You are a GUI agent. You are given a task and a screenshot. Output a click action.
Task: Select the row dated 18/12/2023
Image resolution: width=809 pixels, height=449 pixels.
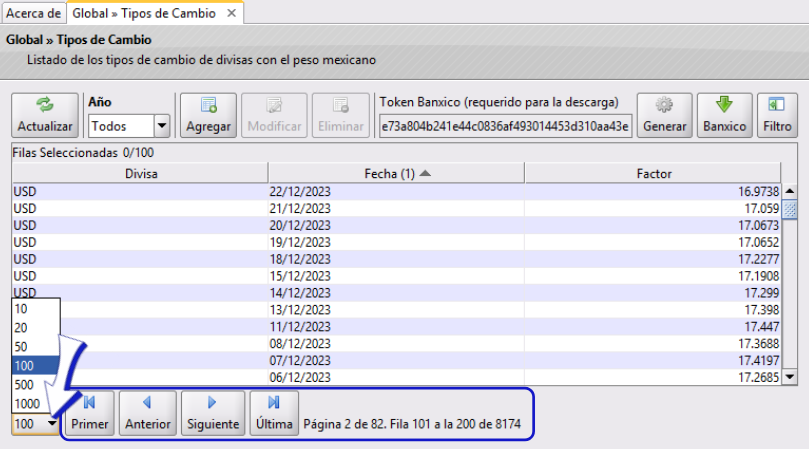pyautogui.click(x=396, y=259)
